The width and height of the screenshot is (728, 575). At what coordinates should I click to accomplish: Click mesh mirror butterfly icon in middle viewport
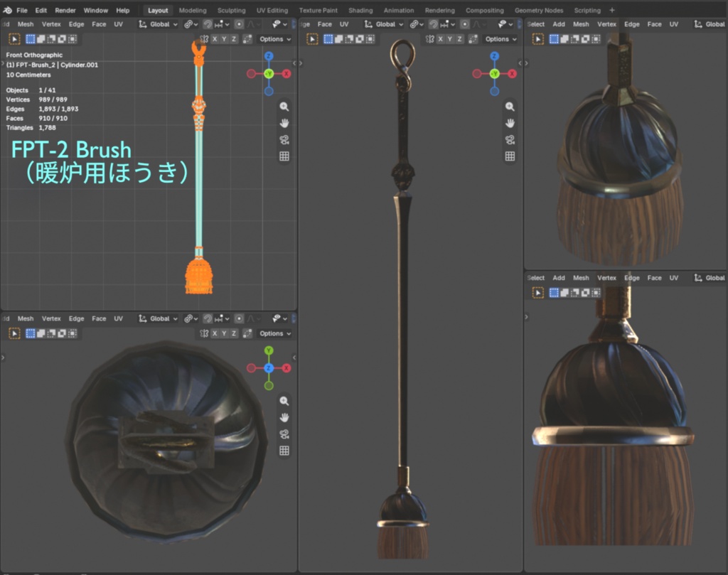point(429,39)
